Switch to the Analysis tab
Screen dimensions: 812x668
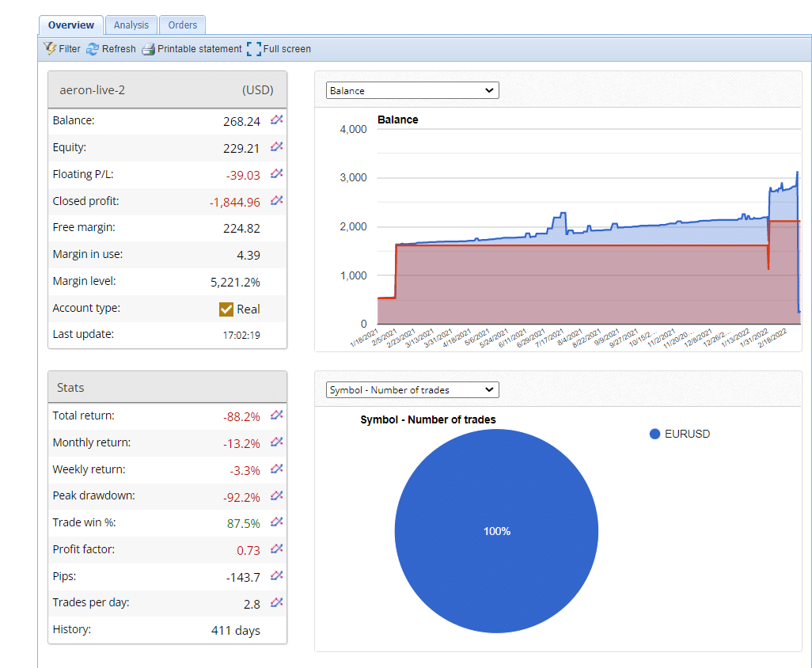131,25
